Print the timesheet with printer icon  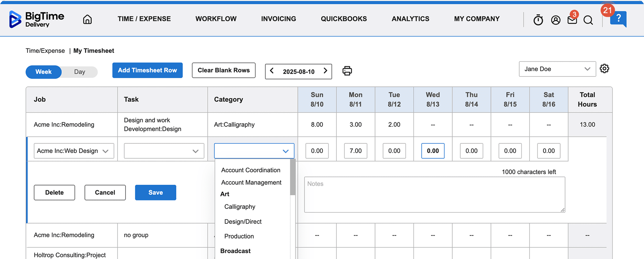pos(347,71)
